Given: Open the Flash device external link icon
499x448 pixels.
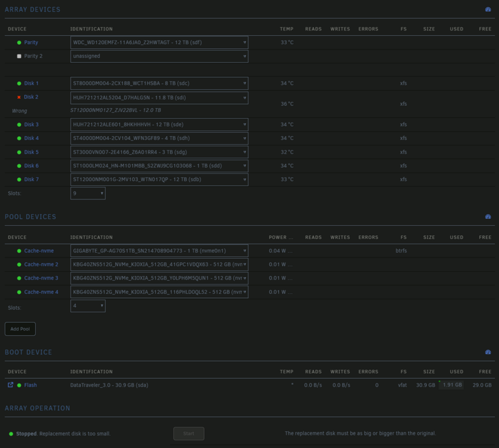Looking at the screenshot, I should pos(11,385).
